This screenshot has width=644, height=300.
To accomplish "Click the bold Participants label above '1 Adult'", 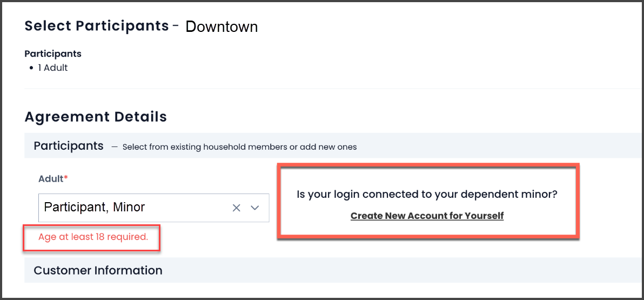I will (x=53, y=54).
